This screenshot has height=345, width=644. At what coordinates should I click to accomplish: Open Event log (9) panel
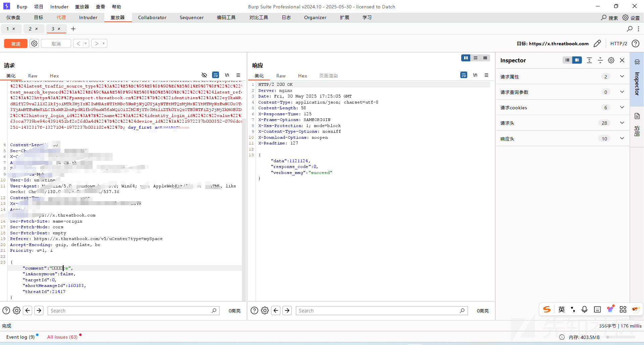(x=20, y=337)
